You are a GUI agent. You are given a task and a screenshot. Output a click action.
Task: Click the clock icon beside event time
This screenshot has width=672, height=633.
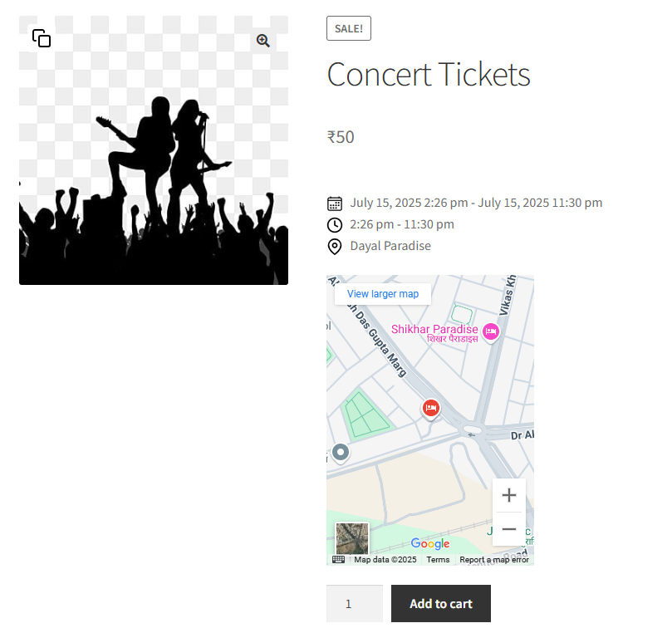click(x=335, y=225)
